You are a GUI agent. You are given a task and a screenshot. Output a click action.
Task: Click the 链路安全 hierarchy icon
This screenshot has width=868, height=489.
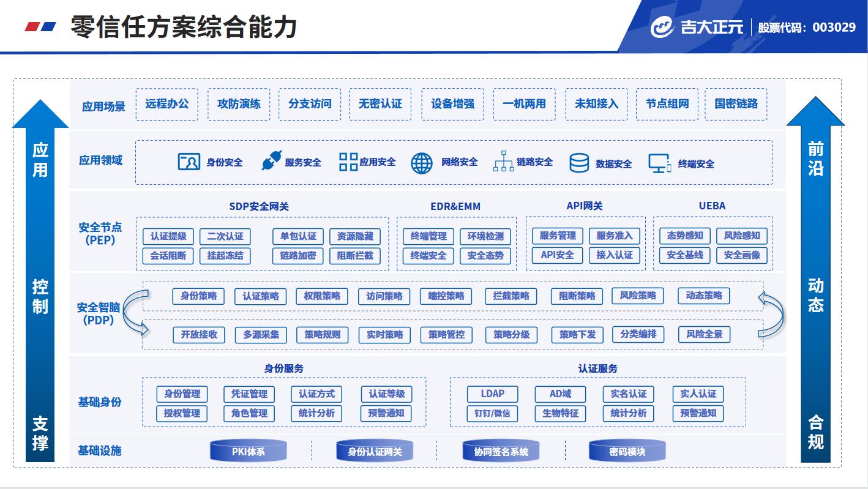[x=503, y=162]
